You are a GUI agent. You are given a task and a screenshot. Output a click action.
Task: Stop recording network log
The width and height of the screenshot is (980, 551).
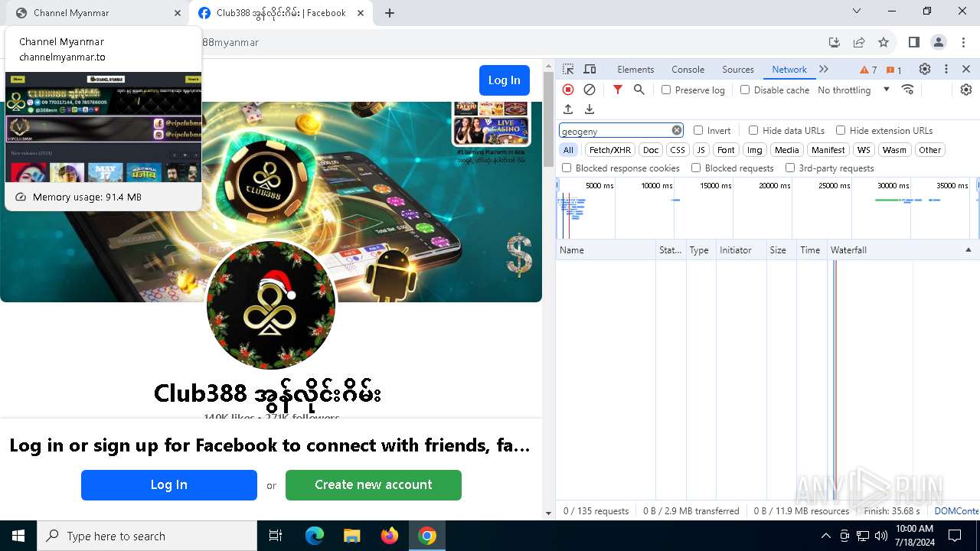pos(568,90)
